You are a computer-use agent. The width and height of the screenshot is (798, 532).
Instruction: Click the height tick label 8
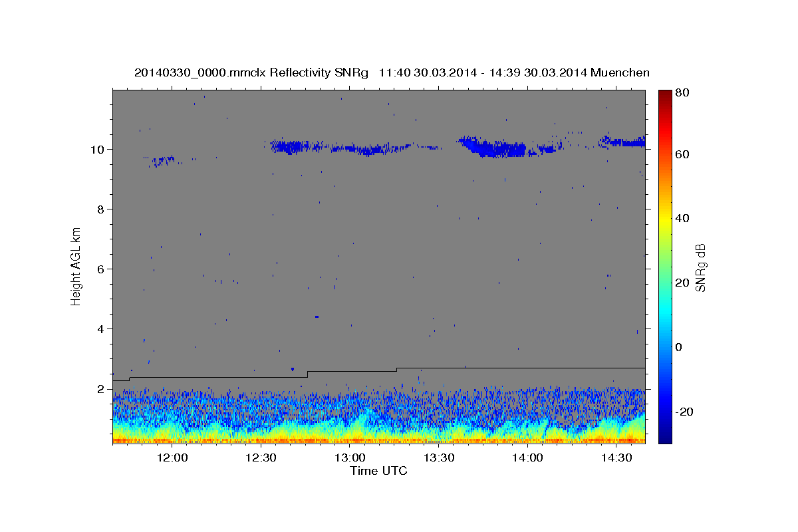click(101, 209)
